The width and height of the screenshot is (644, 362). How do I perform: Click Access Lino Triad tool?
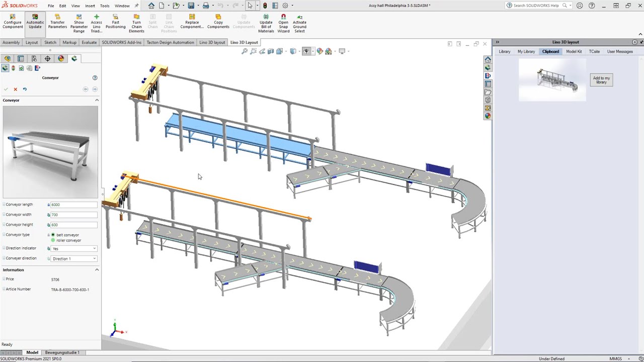click(97, 24)
